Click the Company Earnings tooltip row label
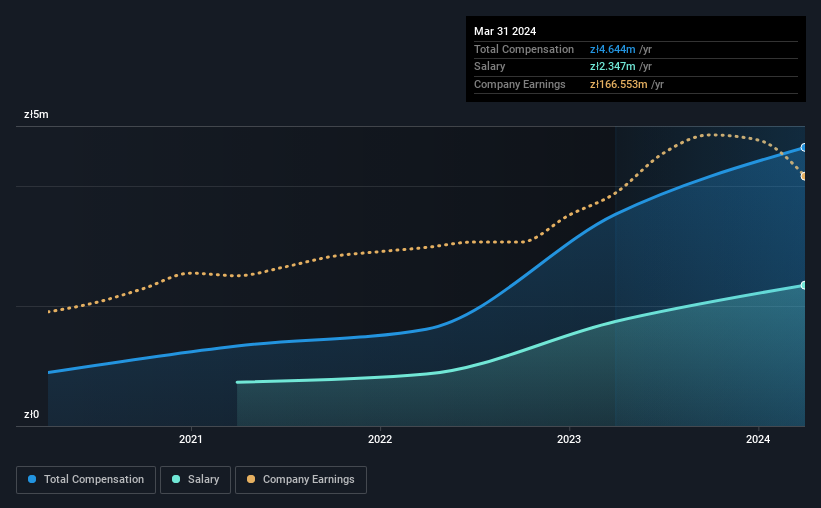Screen dimensions: 821x508 (519, 84)
